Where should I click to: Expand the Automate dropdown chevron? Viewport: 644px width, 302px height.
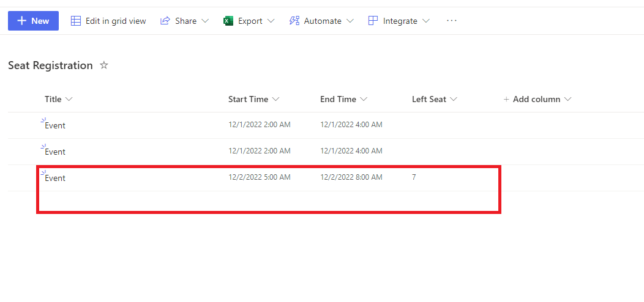[350, 21]
